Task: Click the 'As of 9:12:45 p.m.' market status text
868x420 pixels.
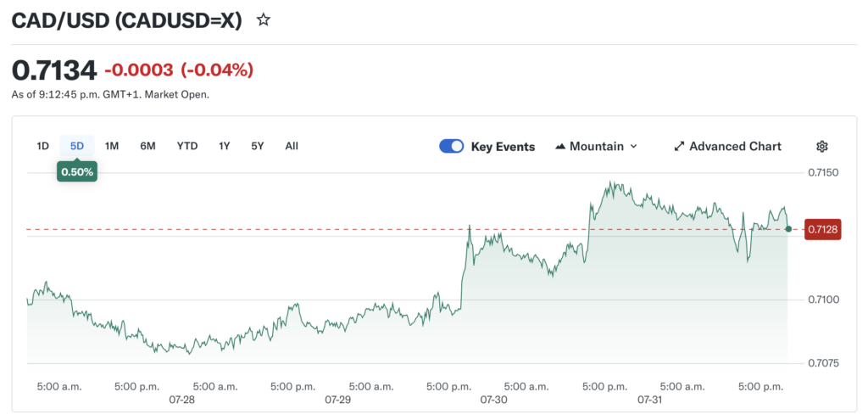Action: [110, 95]
